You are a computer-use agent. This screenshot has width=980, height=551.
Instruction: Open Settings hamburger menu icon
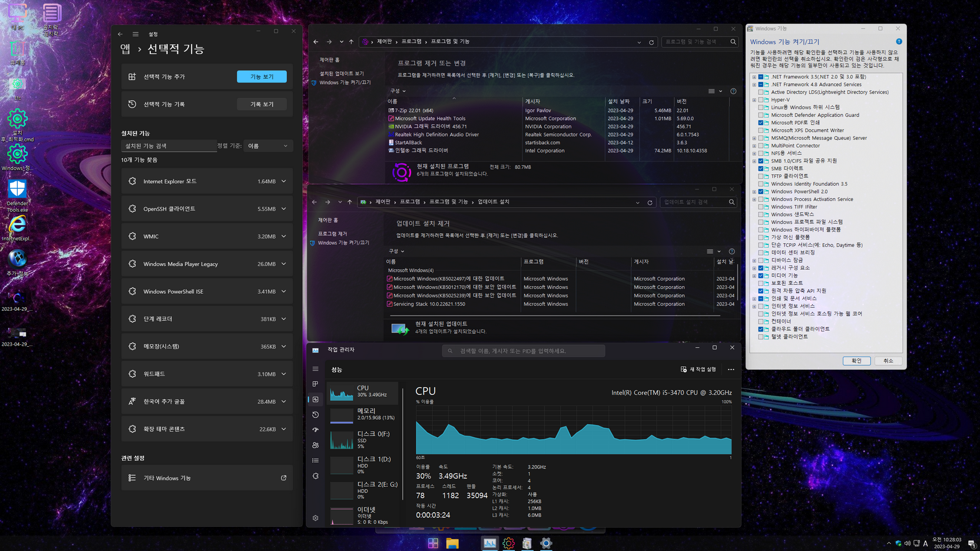135,34
